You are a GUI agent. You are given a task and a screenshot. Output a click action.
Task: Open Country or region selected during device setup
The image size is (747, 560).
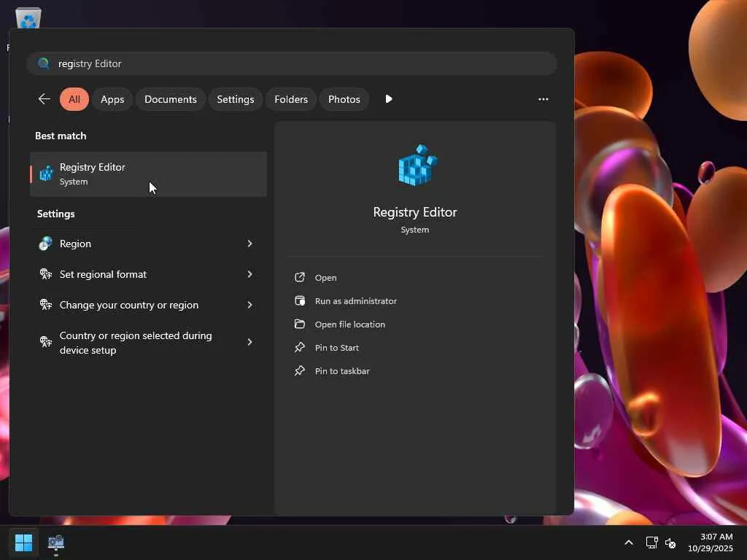click(x=147, y=343)
